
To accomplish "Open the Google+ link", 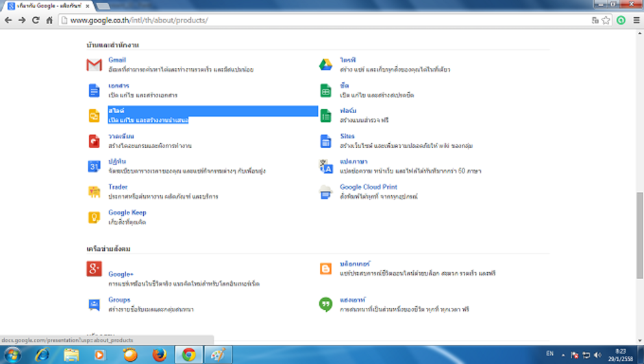I will coord(121,274).
